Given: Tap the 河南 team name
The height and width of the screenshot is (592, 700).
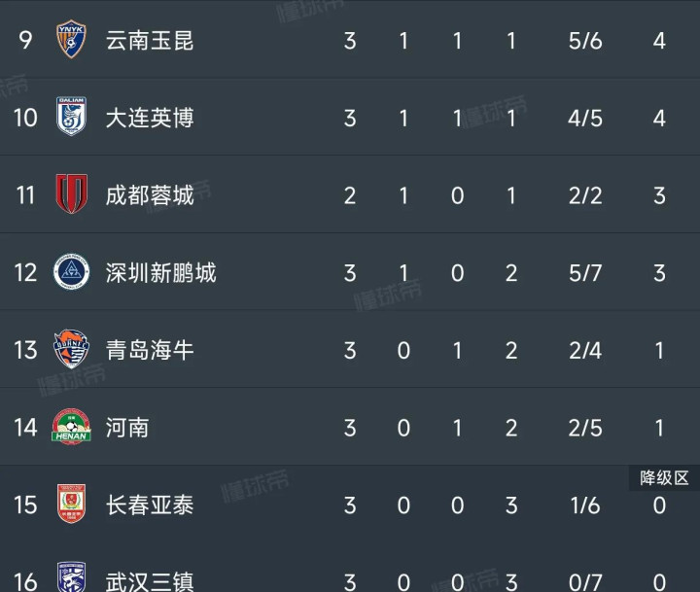Looking at the screenshot, I should (x=127, y=428).
